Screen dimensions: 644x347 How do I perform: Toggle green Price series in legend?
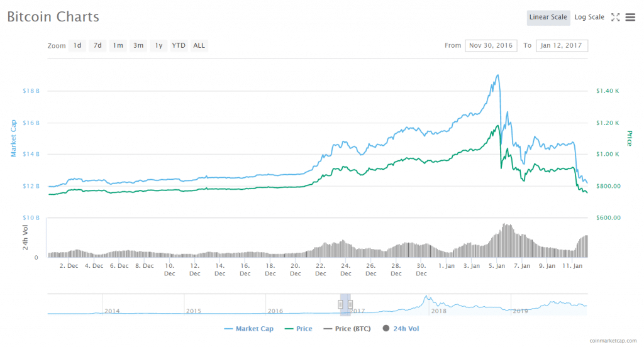(299, 329)
